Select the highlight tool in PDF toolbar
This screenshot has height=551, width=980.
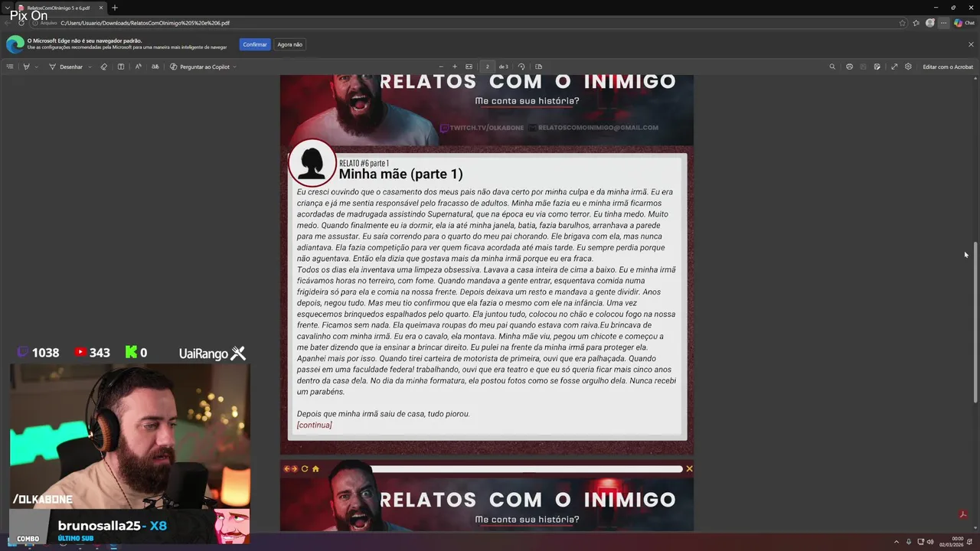(26, 67)
